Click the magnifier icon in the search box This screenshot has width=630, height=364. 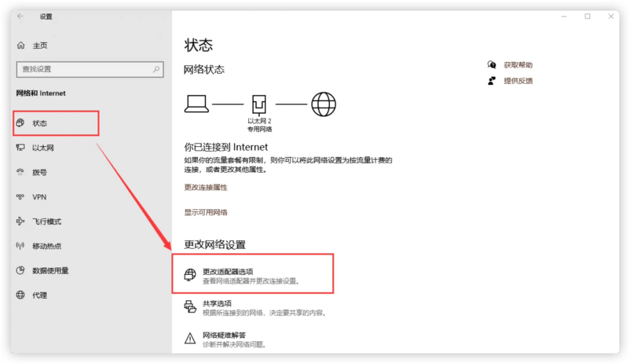coord(156,69)
